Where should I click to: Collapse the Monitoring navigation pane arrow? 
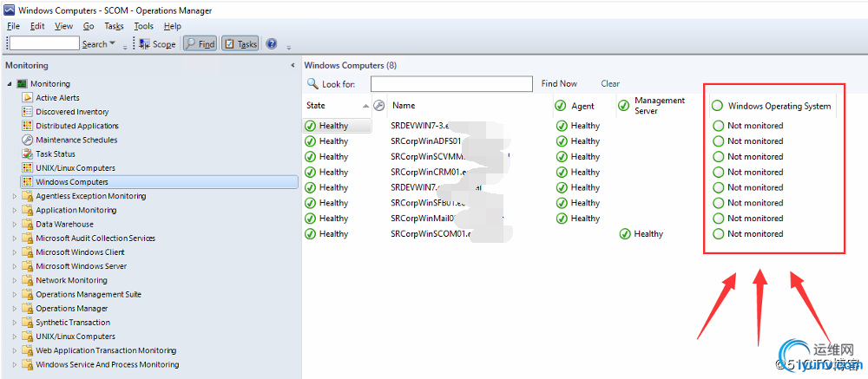293,65
